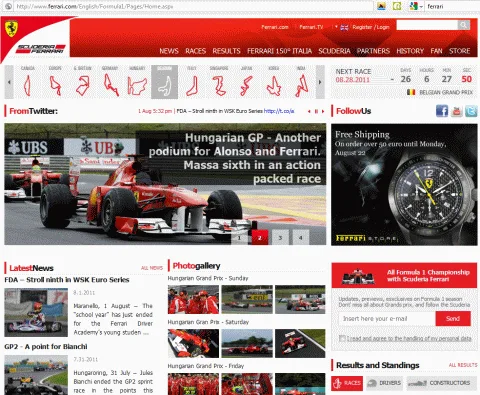
Task: Open Ferrari Facebook page icon
Action: pos(442,111)
